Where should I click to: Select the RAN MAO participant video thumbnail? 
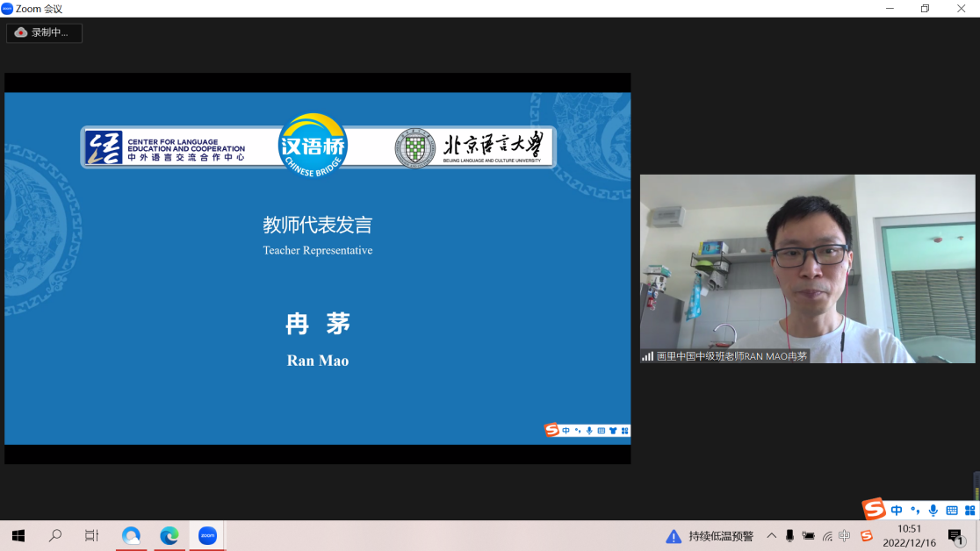coord(807,268)
